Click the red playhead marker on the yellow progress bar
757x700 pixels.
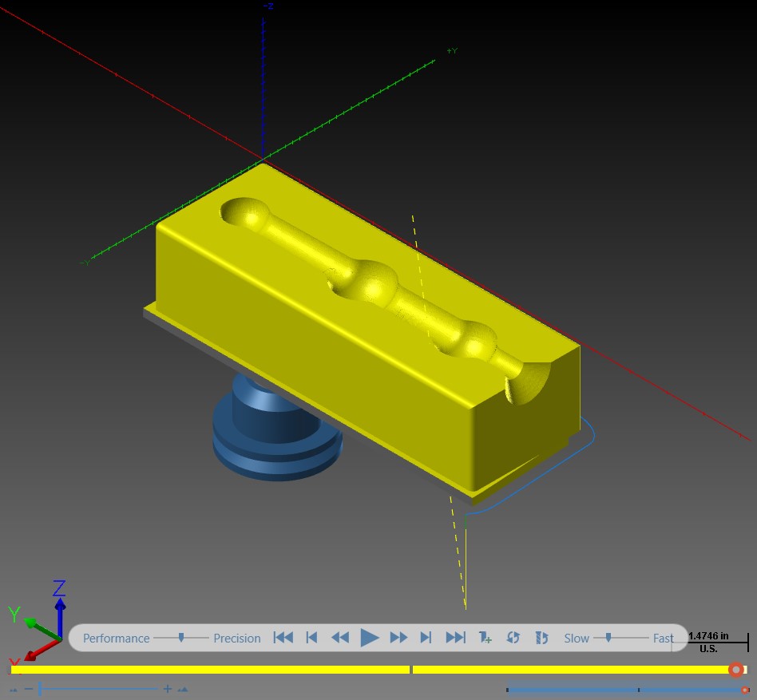735,670
